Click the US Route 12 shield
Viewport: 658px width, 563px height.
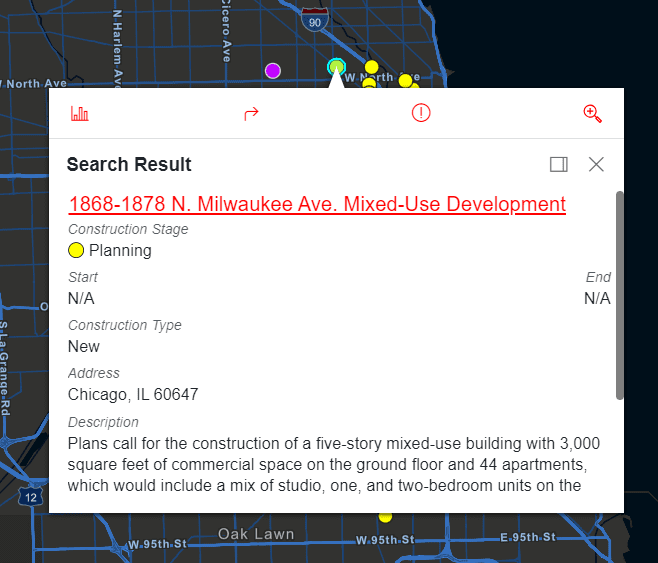[33, 497]
